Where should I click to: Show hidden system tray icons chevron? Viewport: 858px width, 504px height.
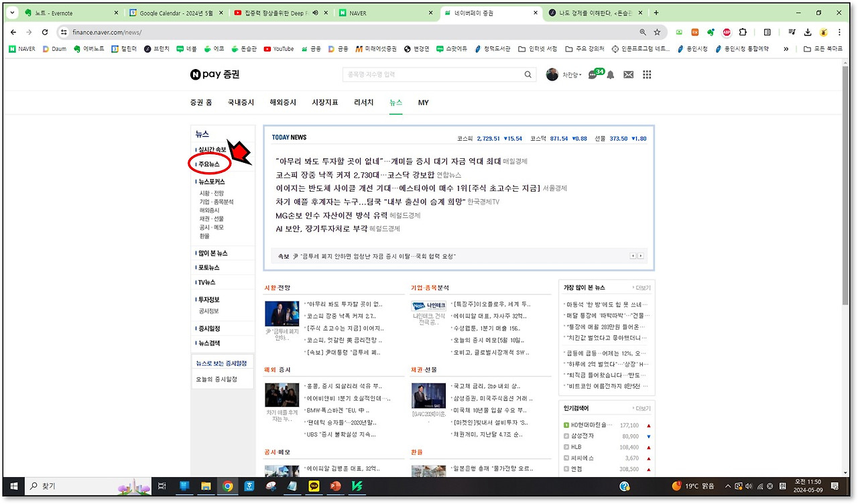(727, 486)
